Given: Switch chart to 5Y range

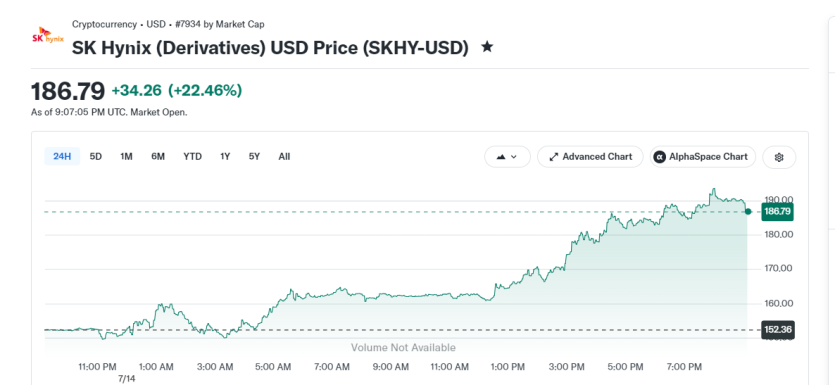Looking at the screenshot, I should point(255,157).
